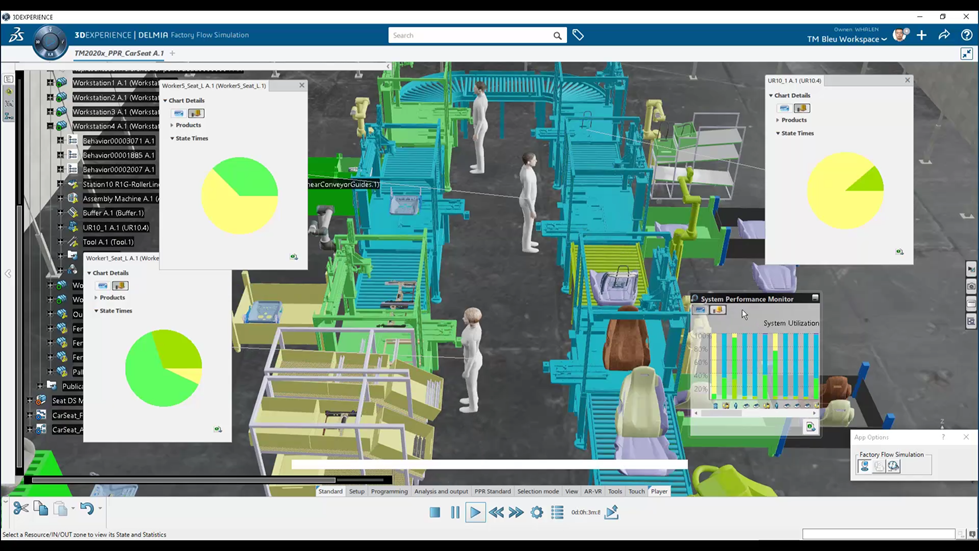This screenshot has height=551, width=979.
Task: Select the resource view icon in Worker5_Seat_L panel
Action: tap(196, 113)
